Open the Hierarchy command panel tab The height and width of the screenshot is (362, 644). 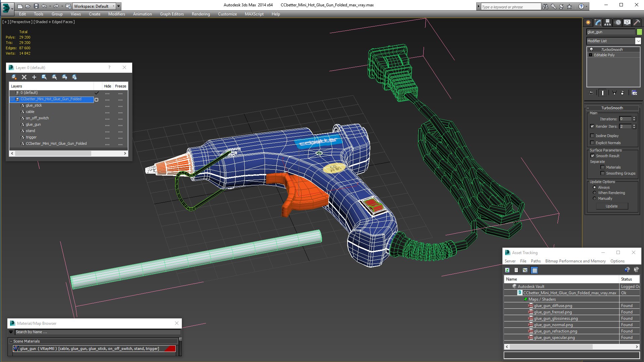click(608, 22)
